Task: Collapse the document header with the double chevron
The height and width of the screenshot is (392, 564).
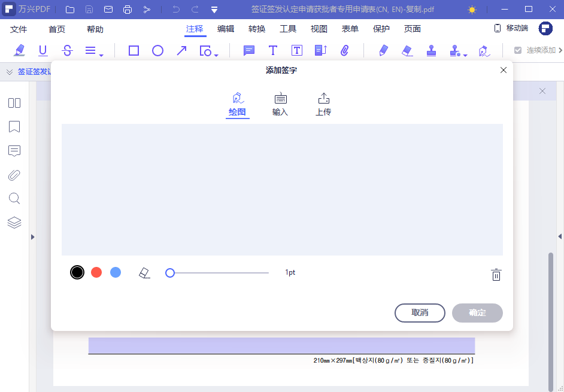Action: click(8, 71)
